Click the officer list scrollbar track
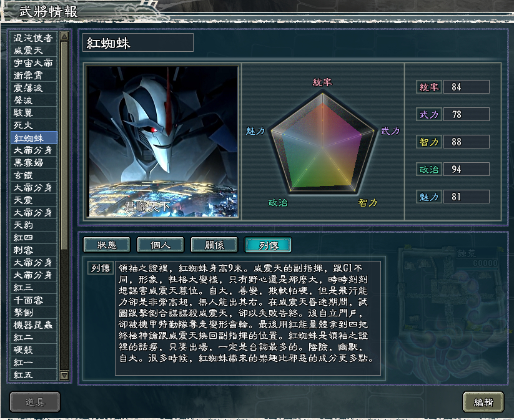 pyautogui.click(x=64, y=206)
